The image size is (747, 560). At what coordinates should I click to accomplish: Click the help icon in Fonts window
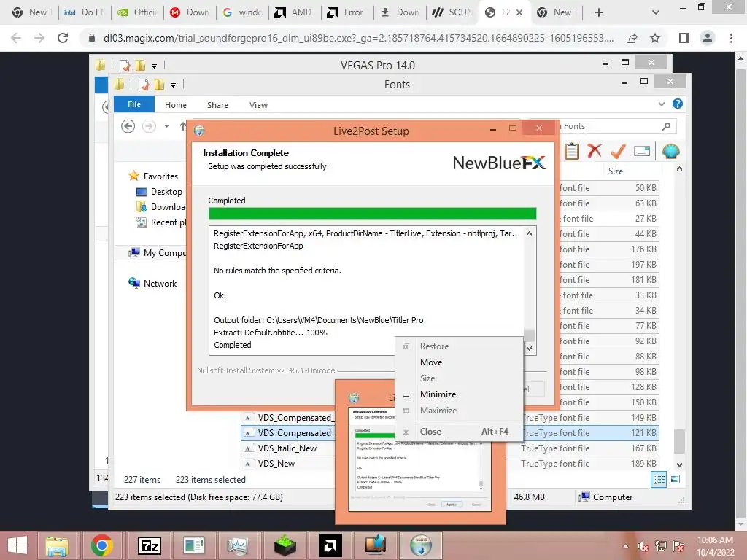point(678,104)
